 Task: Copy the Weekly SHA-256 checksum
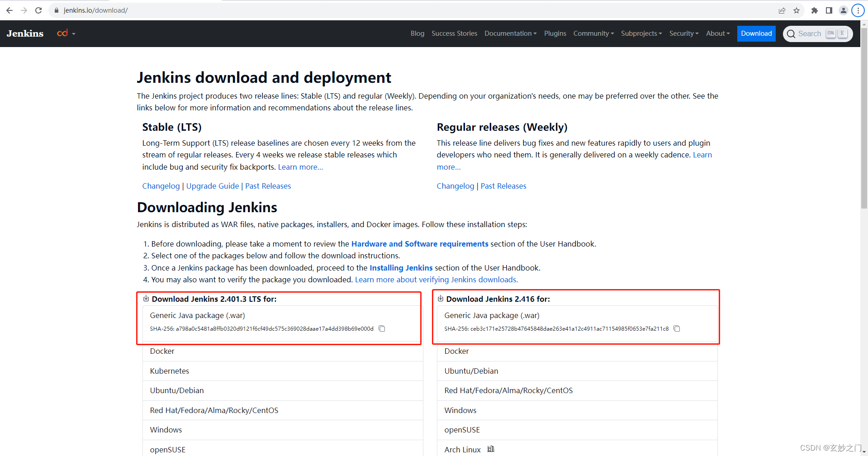pyautogui.click(x=677, y=328)
